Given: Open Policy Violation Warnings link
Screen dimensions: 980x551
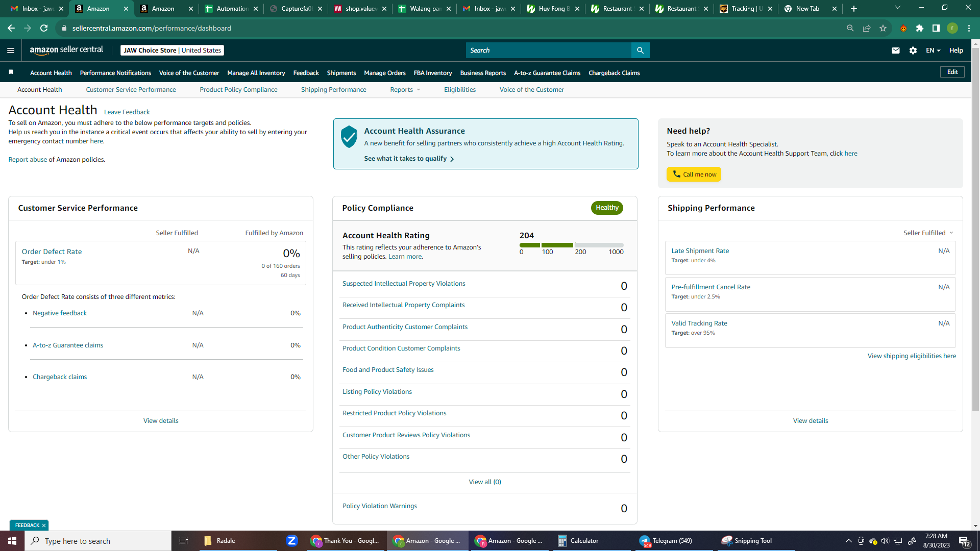Looking at the screenshot, I should tap(379, 506).
